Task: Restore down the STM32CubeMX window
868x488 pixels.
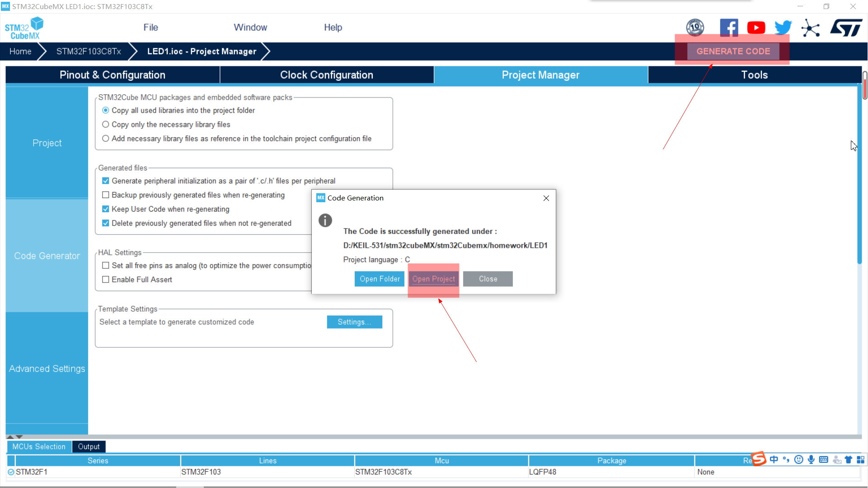Action: [826, 6]
